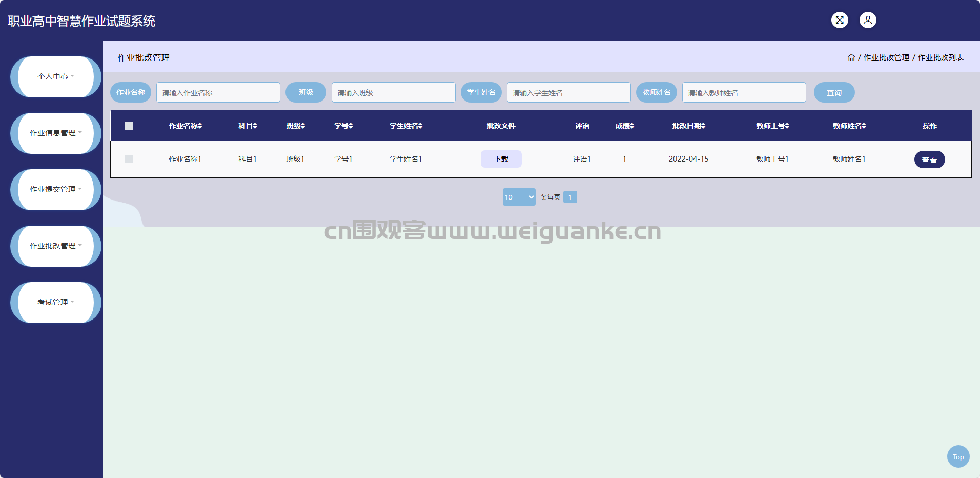Click the 班级1 cell

point(295,159)
